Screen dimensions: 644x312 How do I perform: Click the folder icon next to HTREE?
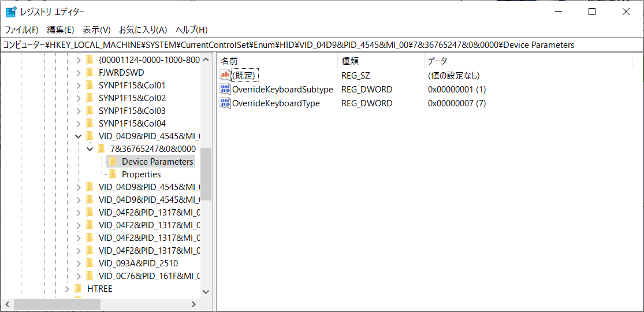click(78, 289)
